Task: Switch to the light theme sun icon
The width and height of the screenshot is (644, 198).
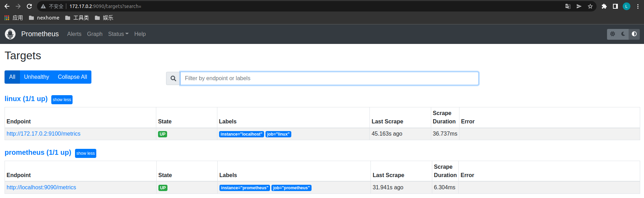Action: point(613,34)
